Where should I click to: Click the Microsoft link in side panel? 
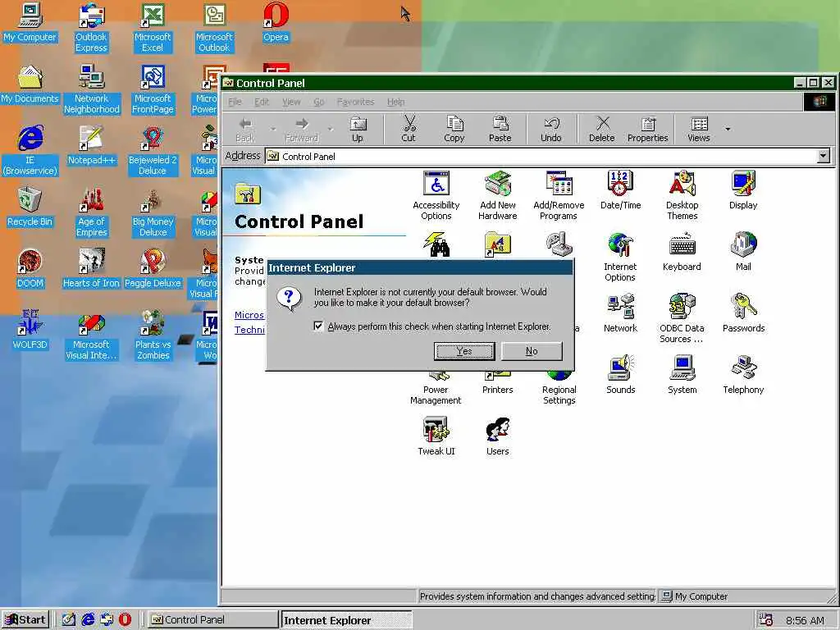pyautogui.click(x=249, y=315)
